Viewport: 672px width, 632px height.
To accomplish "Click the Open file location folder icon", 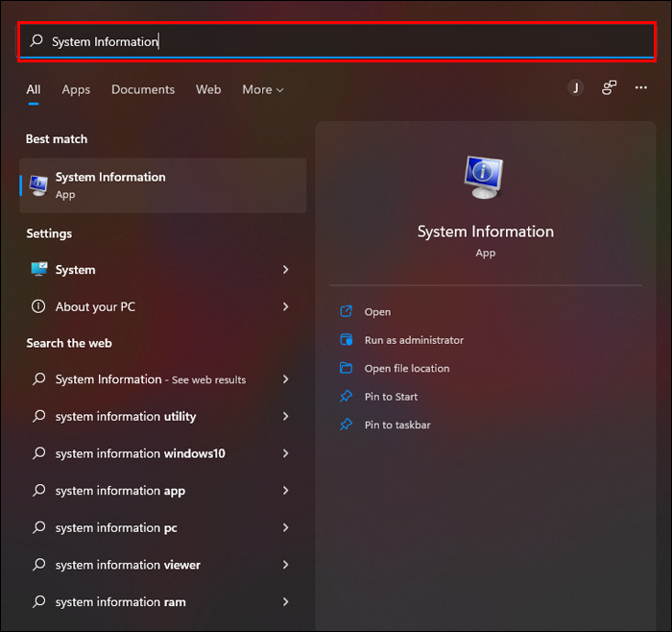I will tap(346, 368).
